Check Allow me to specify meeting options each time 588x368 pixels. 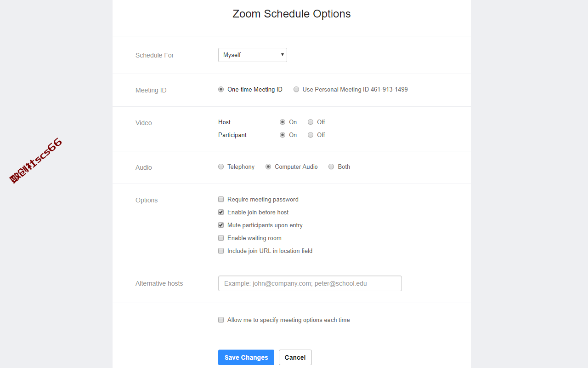pyautogui.click(x=221, y=320)
